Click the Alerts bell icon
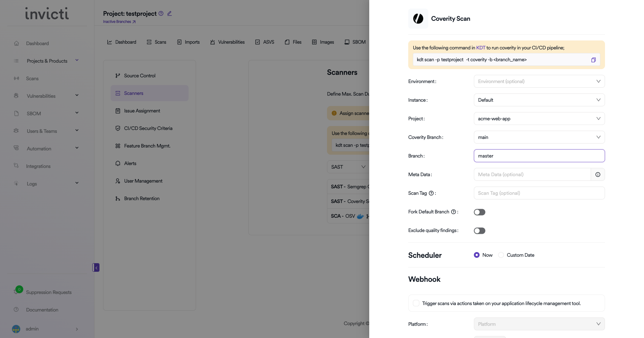The height and width of the screenshot is (338, 644). point(118,163)
